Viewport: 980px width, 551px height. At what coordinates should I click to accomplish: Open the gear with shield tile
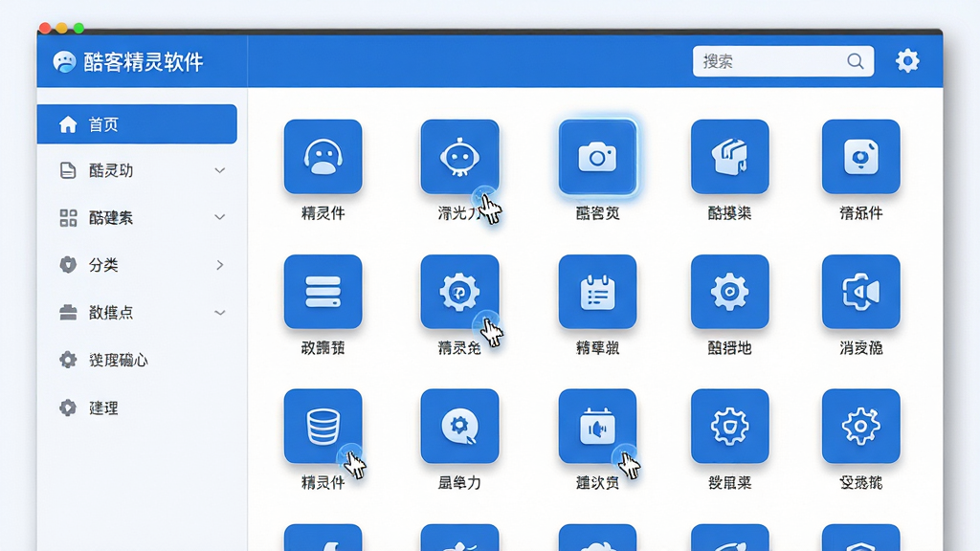[729, 426]
